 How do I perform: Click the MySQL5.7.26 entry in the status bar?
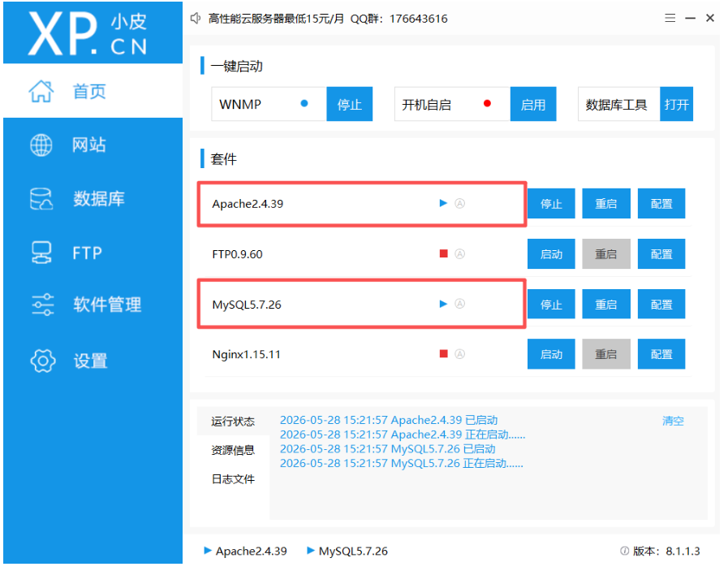click(x=347, y=551)
